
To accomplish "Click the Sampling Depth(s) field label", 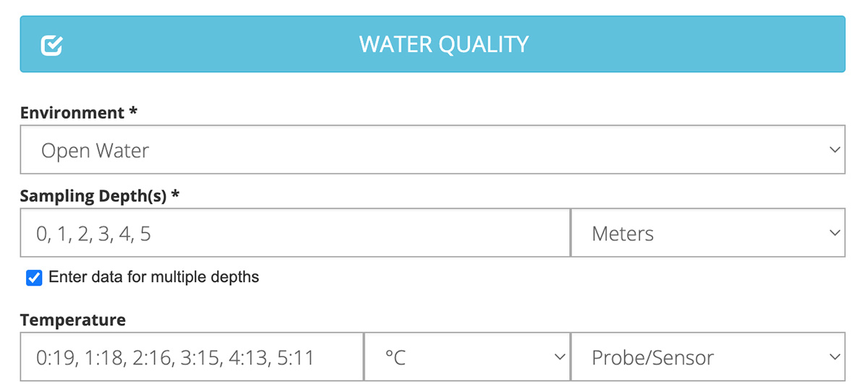I will [94, 196].
